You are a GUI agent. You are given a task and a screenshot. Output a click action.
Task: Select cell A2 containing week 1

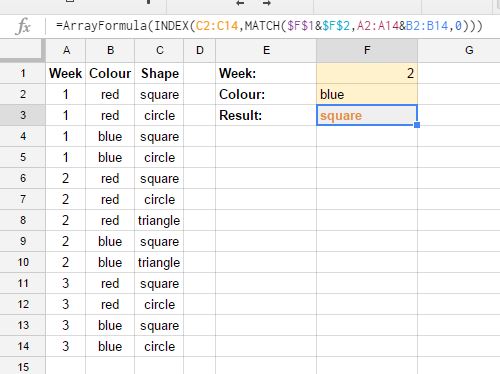pos(66,94)
